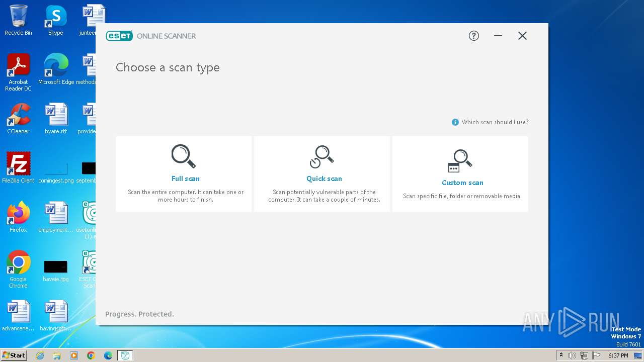The image size is (644, 362).
Task: Open the 'Which scan should I use?' link
Action: click(495, 122)
